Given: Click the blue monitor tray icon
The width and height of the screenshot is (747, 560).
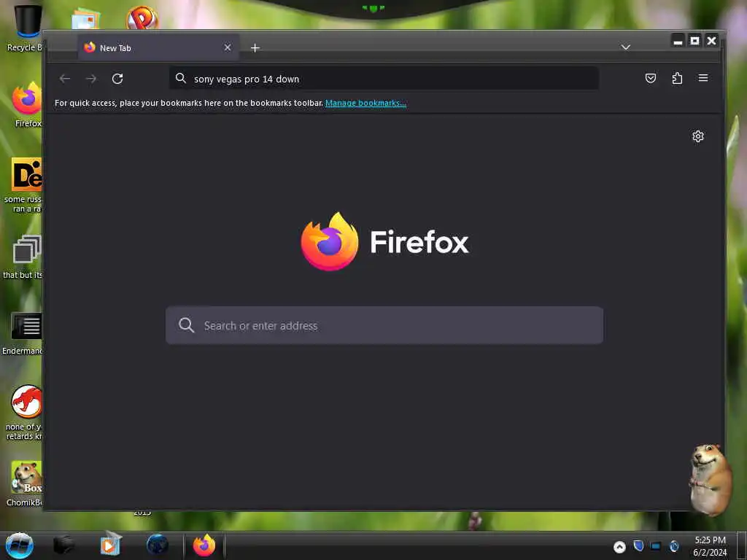Looking at the screenshot, I should pyautogui.click(x=656, y=545).
